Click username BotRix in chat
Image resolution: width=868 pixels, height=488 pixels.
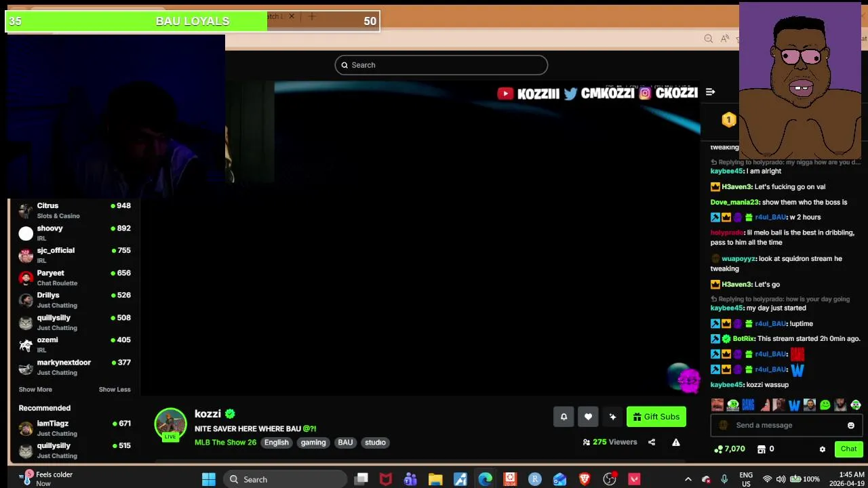click(744, 338)
